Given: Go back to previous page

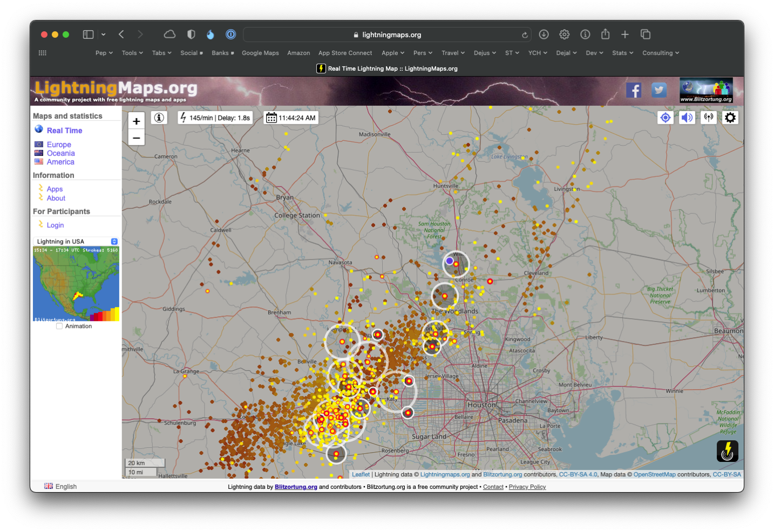Looking at the screenshot, I should pos(121,35).
